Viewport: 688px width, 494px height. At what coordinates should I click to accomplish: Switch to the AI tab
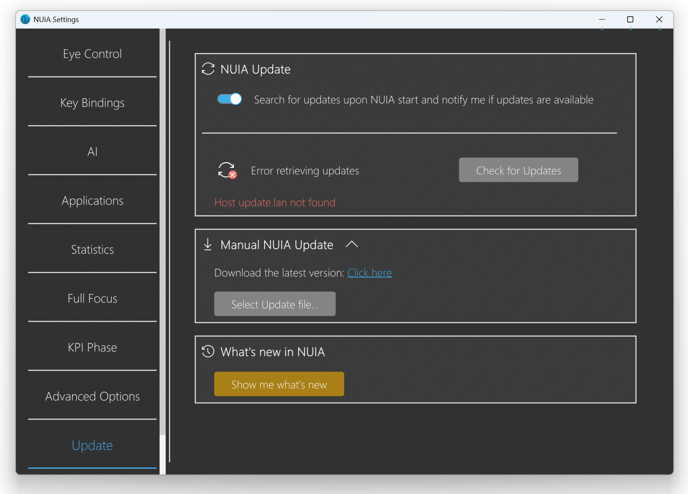pos(92,152)
